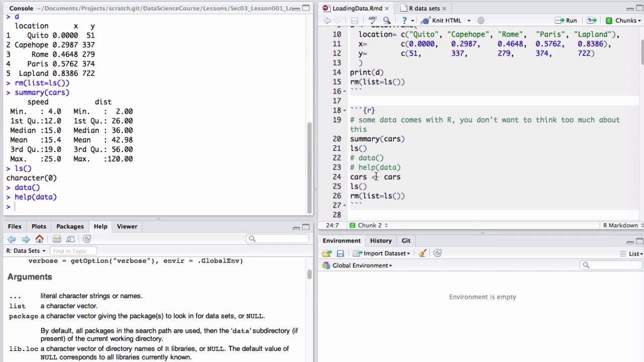Show help topic in new window

(70, 239)
